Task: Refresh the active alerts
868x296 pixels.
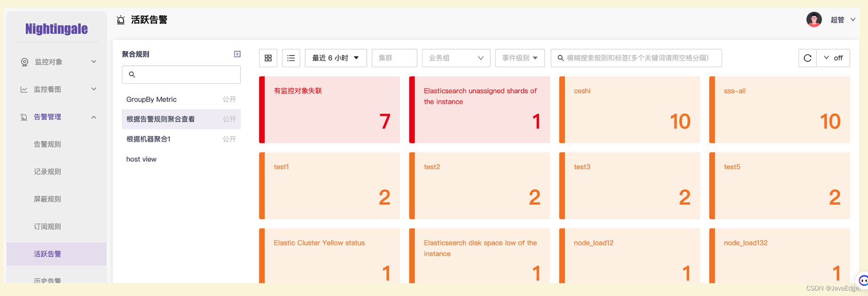Action: 808,58
